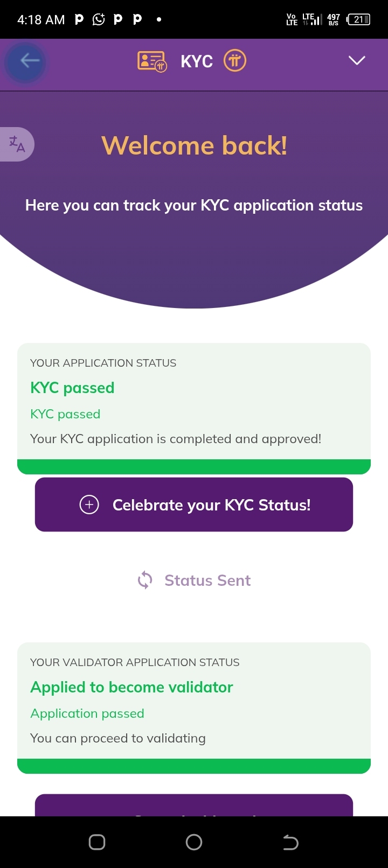
Task: Click the partially visible purple button
Action: pos(194,805)
